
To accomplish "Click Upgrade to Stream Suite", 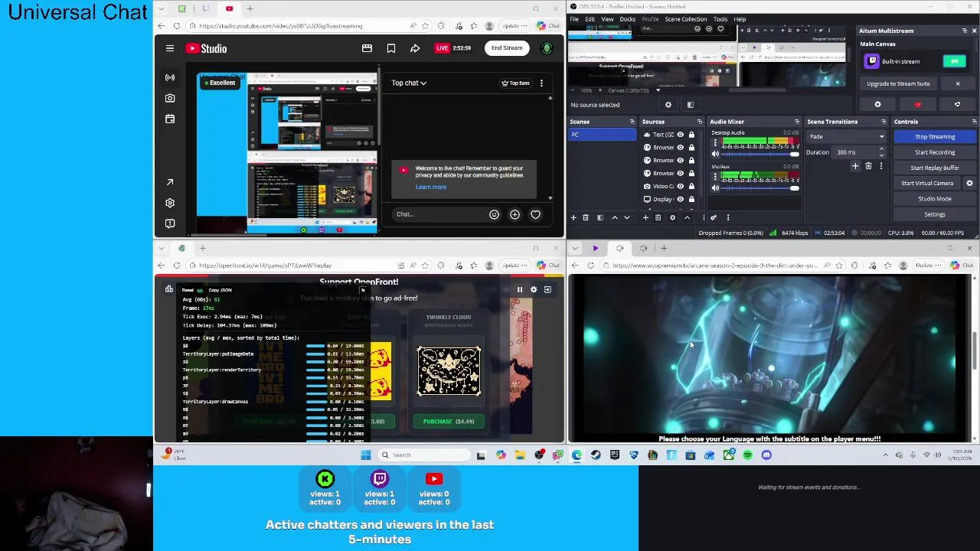I will coord(899,83).
